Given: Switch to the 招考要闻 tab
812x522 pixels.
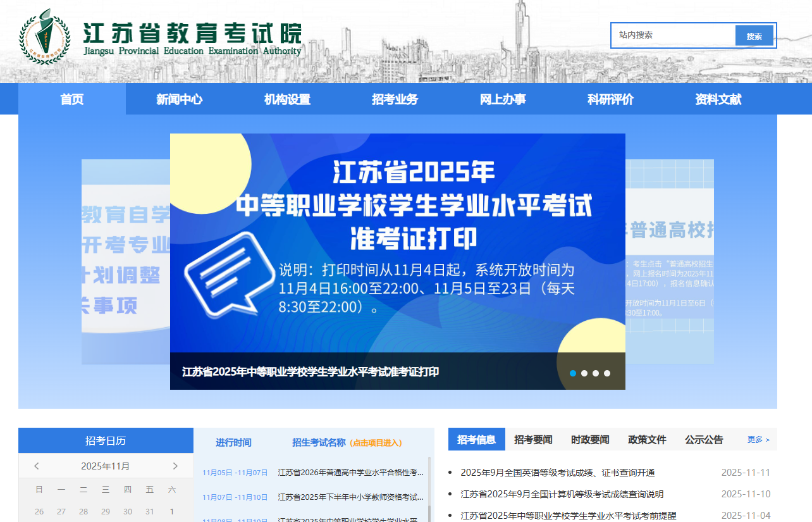Looking at the screenshot, I should [533, 440].
